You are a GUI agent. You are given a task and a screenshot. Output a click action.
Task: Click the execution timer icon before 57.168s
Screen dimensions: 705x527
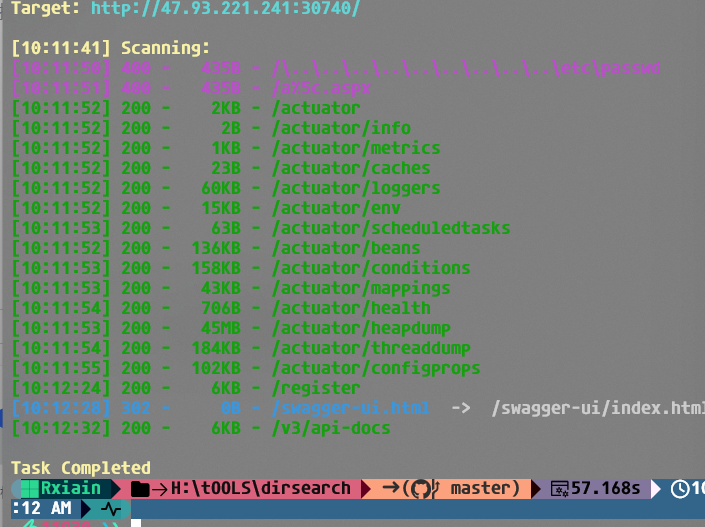562,489
